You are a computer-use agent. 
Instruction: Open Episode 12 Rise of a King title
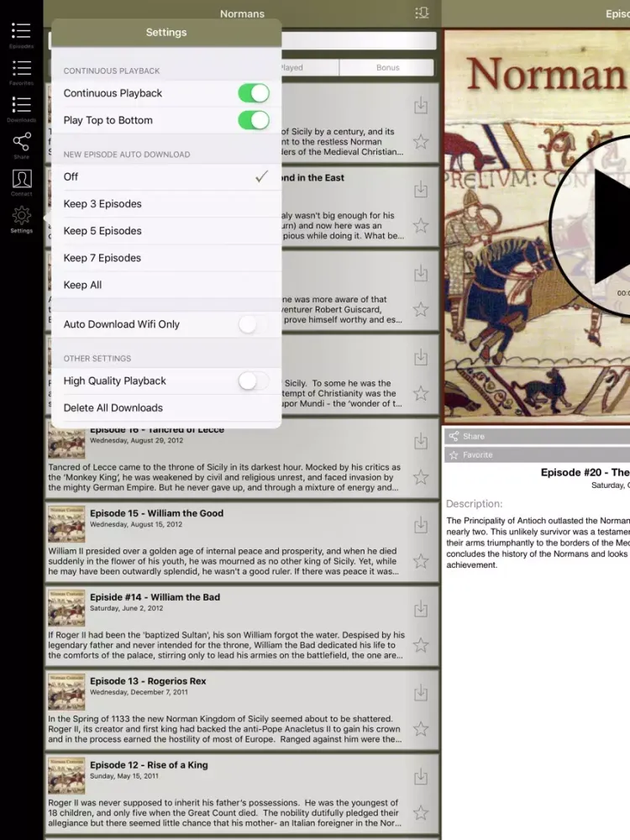149,765
